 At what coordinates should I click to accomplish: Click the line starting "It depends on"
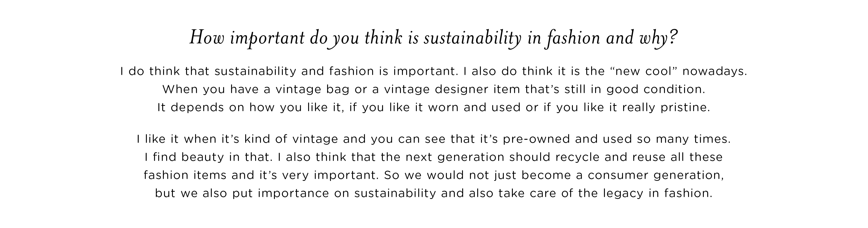click(x=433, y=108)
